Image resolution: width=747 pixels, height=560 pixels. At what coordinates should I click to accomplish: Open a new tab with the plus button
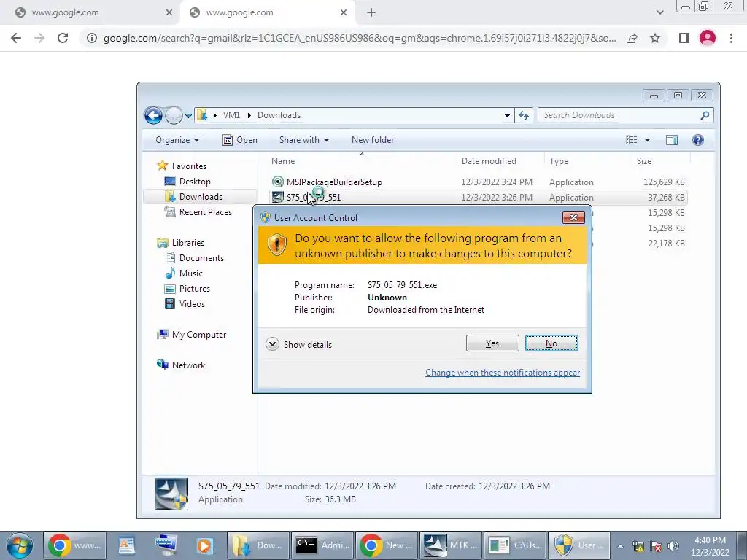371,13
